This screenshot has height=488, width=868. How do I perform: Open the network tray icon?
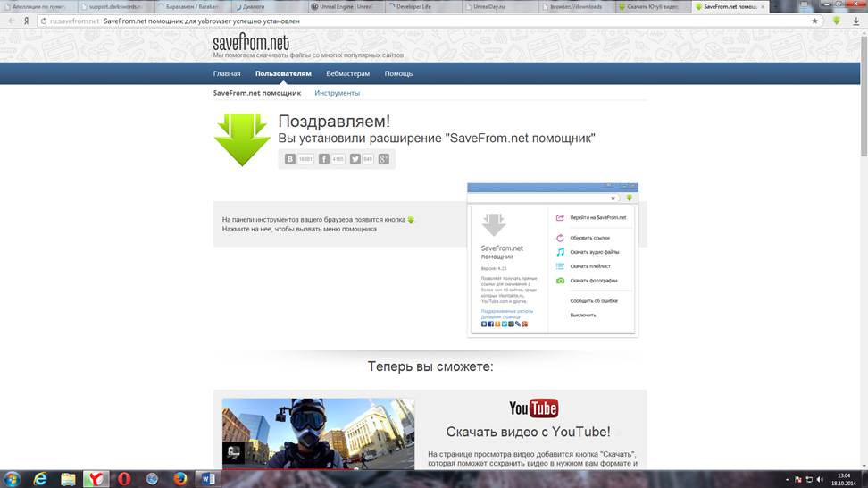click(x=809, y=480)
